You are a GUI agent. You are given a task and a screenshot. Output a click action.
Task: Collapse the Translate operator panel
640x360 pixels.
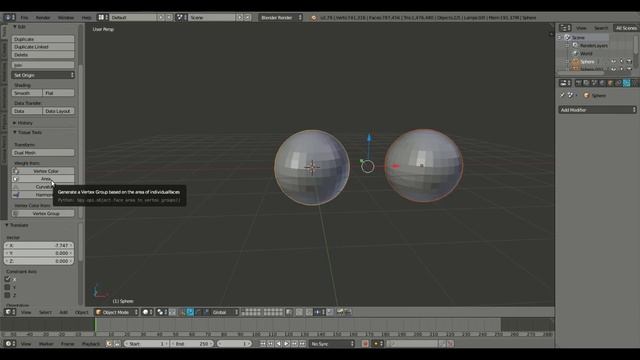(7, 225)
